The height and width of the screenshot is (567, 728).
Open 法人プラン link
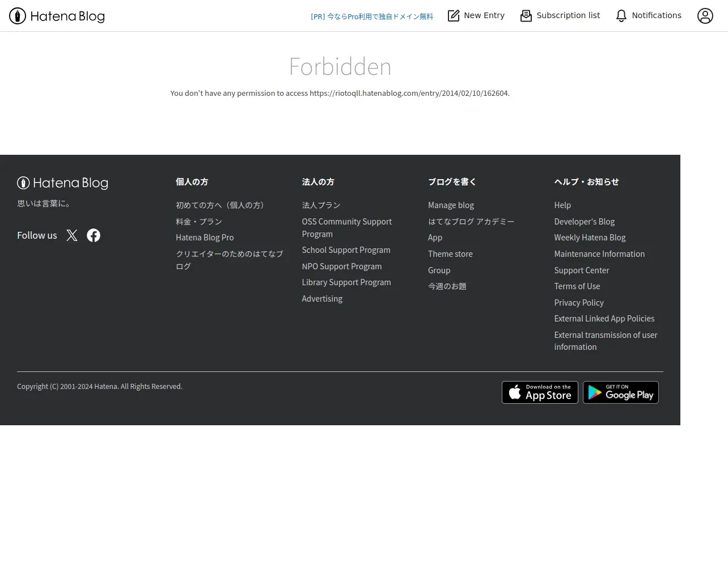(321, 205)
